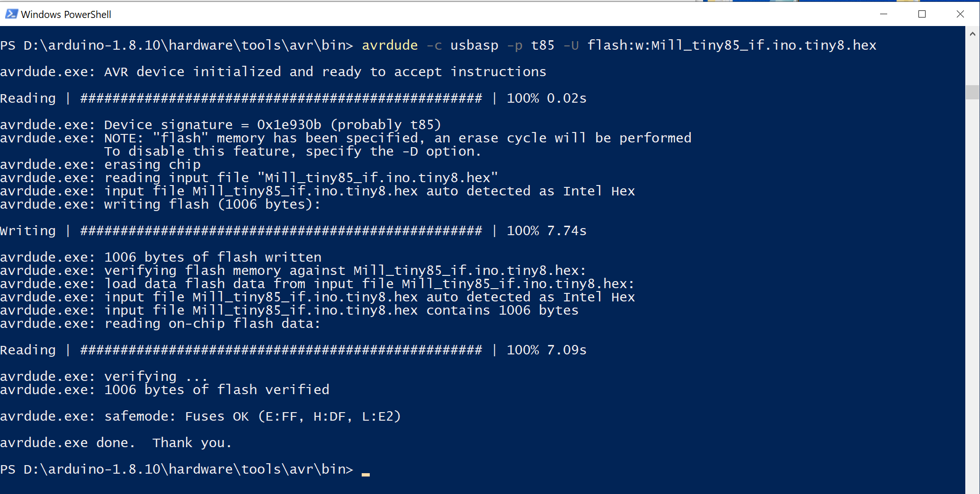The height and width of the screenshot is (494, 980).
Task: Click the usbasp programmer argument
Action: [474, 45]
